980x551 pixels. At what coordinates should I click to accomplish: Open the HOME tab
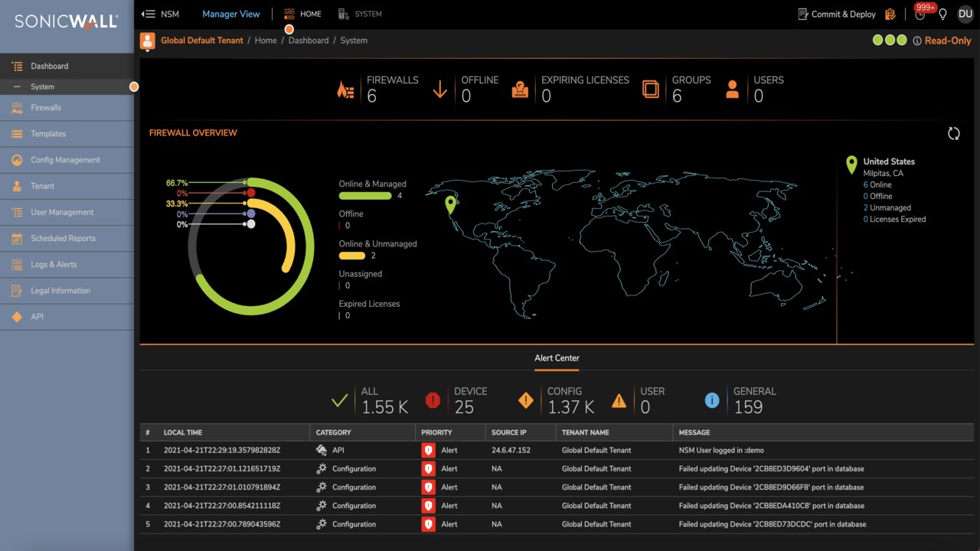click(x=302, y=14)
